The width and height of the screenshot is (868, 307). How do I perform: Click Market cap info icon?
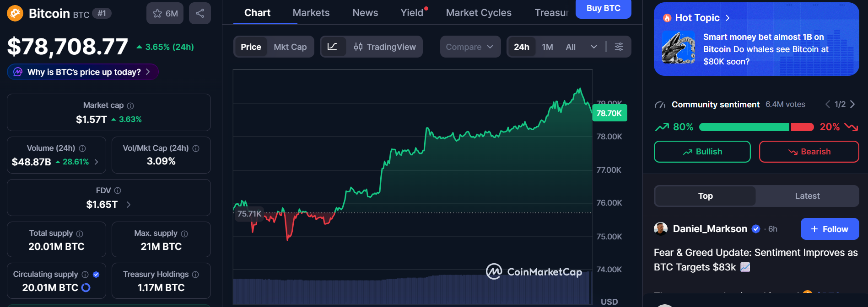[130, 106]
